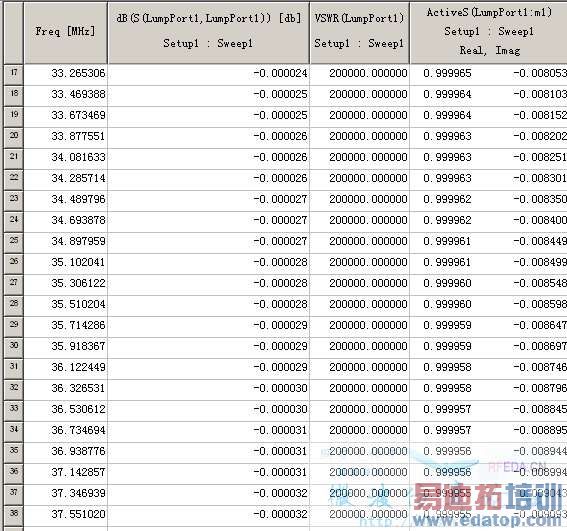This screenshot has width=567, height=531.
Task: Select the top-left table corner cell
Action: 13,32
